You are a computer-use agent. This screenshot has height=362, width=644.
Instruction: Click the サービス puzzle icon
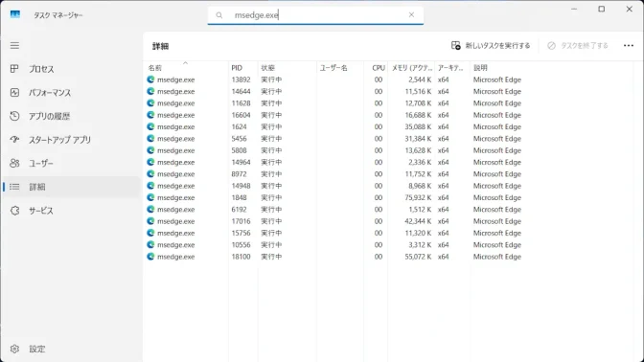[x=14, y=211]
